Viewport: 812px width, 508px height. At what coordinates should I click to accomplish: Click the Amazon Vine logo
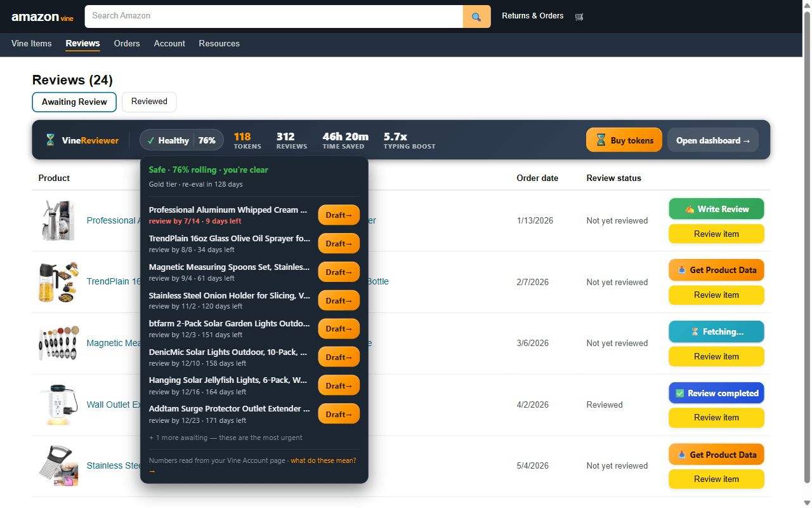(x=43, y=17)
